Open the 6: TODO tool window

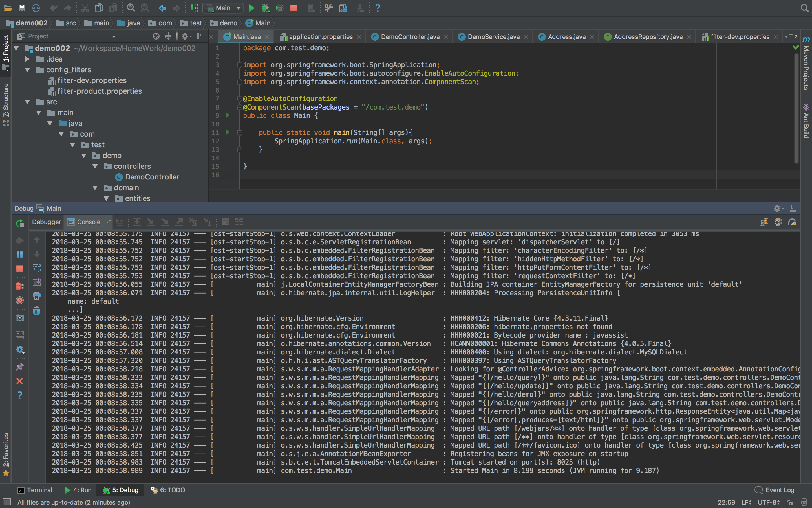click(x=168, y=490)
